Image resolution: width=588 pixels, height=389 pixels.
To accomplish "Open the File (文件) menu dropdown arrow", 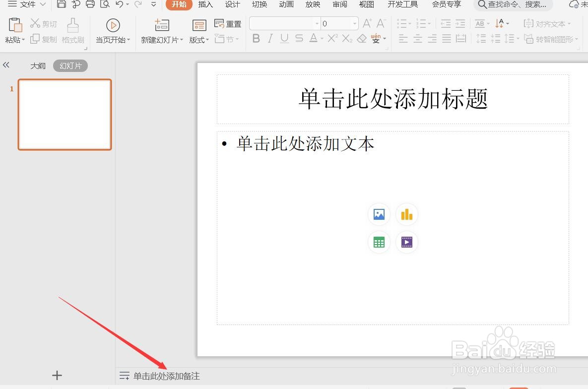I will point(43,4).
